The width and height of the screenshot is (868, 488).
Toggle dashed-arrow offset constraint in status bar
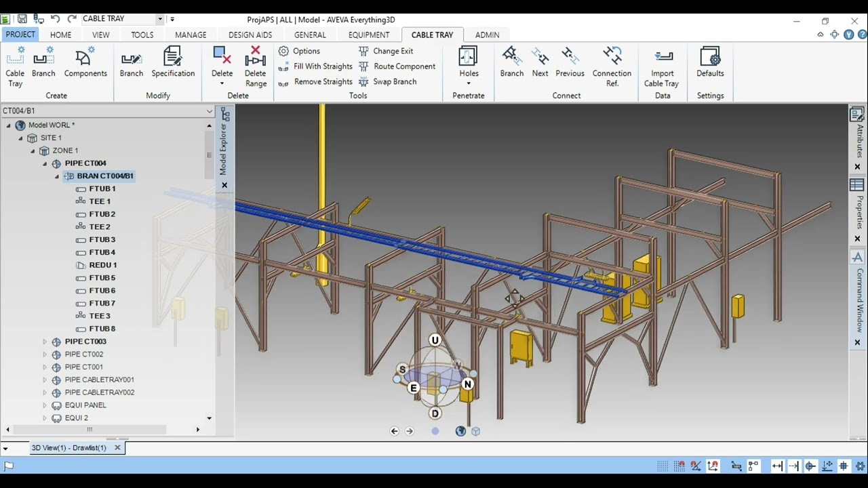point(794,466)
